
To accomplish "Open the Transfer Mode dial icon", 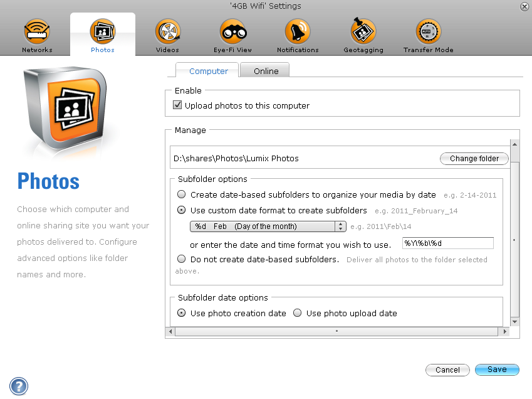I will pos(428,31).
